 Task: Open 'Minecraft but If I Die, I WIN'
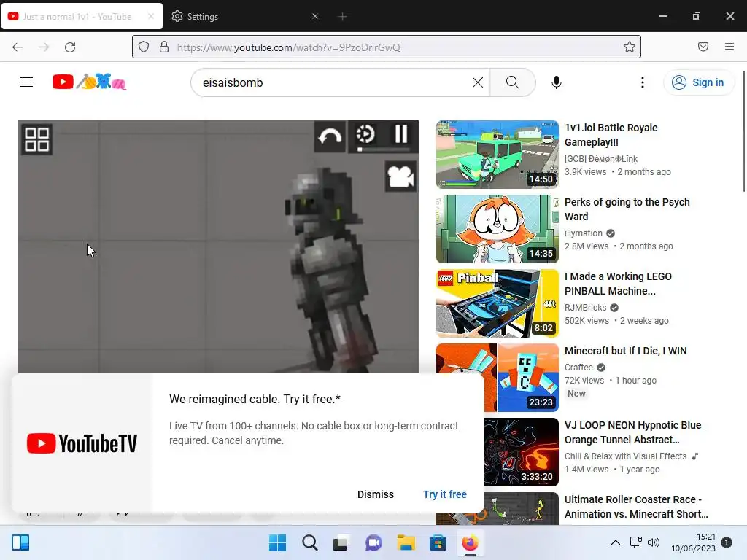pyautogui.click(x=625, y=351)
